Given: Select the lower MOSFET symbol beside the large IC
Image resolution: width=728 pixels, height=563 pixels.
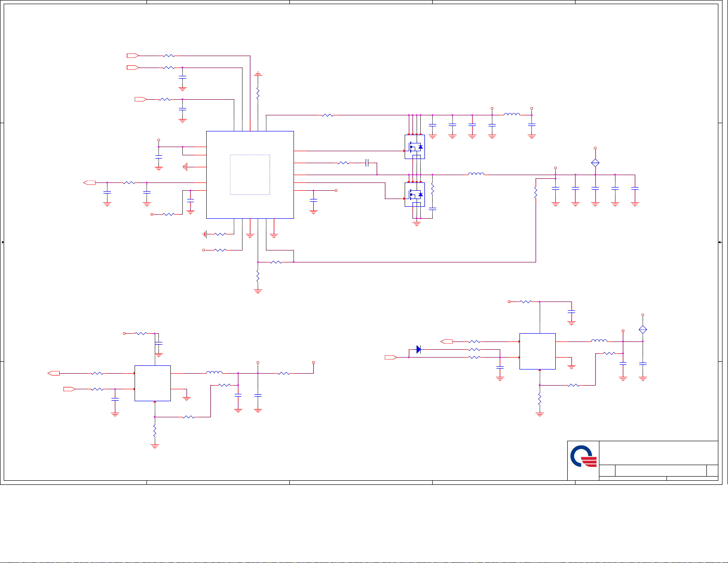Looking at the screenshot, I should 415,195.
